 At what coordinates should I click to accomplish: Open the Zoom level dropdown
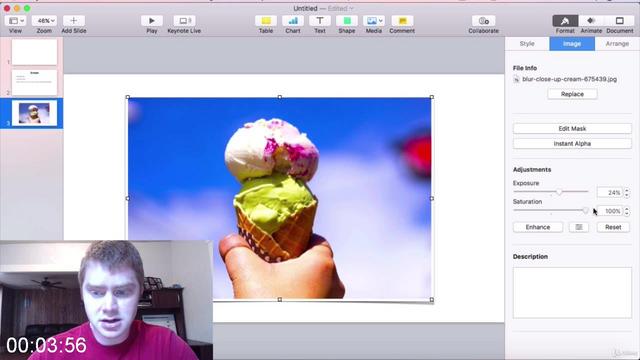(x=44, y=21)
